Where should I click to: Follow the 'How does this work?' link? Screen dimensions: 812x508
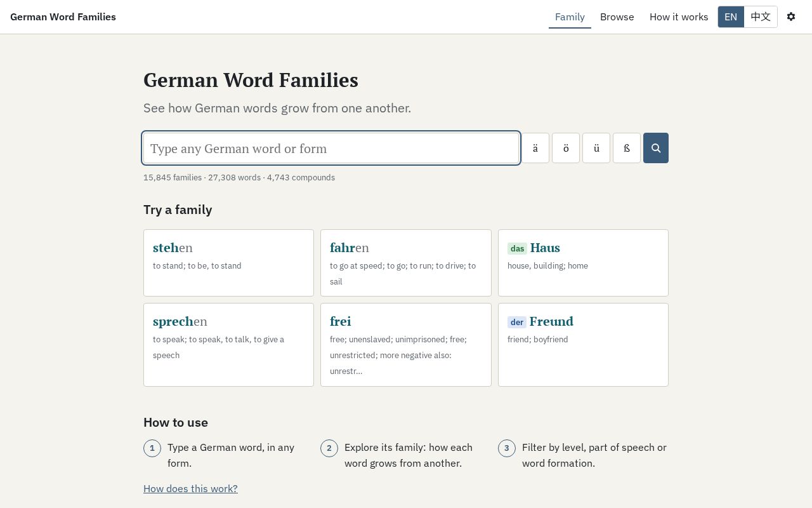pos(190,488)
